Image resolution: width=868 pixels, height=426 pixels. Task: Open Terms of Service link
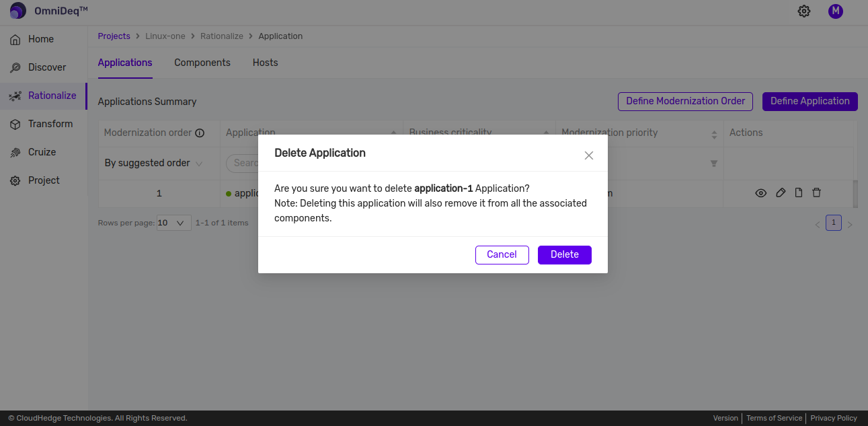[775, 419]
